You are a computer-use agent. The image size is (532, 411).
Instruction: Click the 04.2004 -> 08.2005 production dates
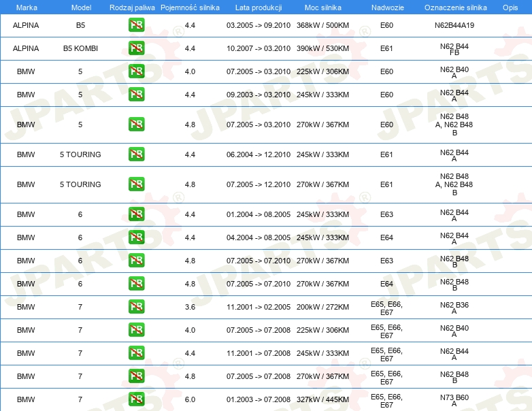(x=259, y=237)
